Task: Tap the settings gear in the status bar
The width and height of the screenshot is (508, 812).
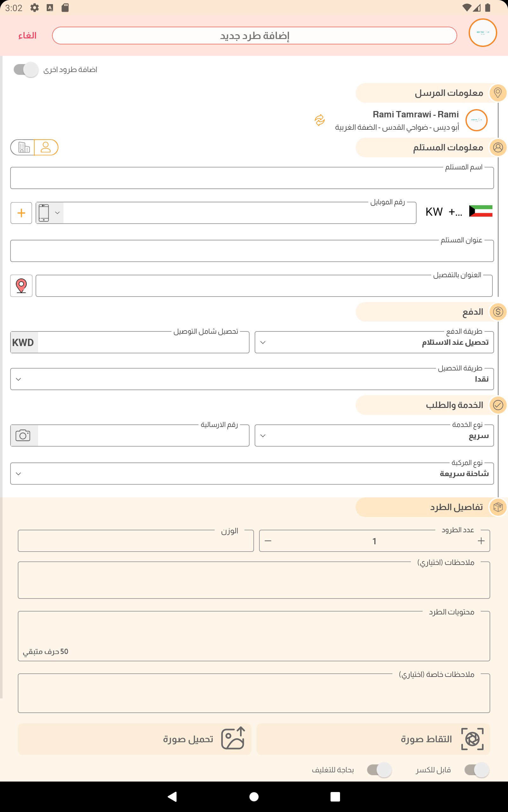Action: (35, 8)
